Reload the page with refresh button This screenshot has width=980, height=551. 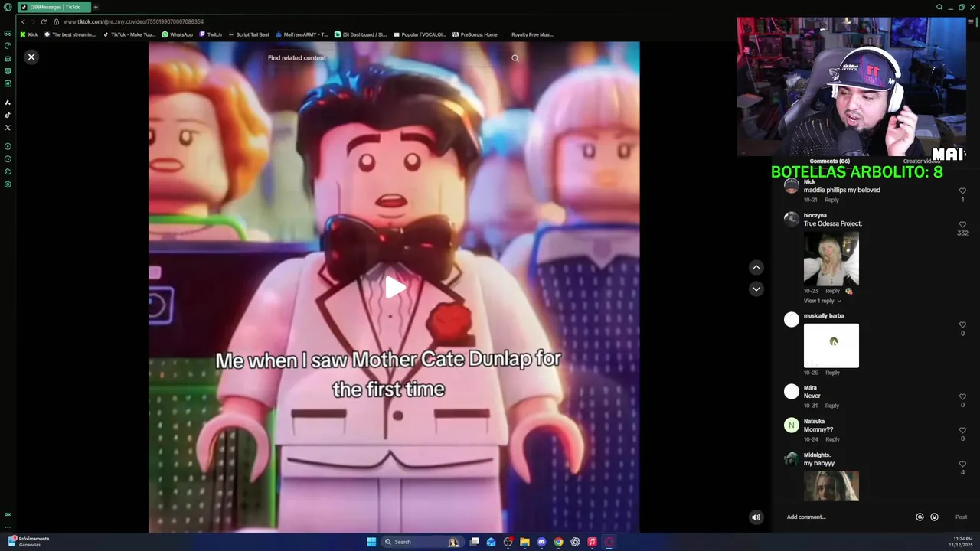click(44, 22)
